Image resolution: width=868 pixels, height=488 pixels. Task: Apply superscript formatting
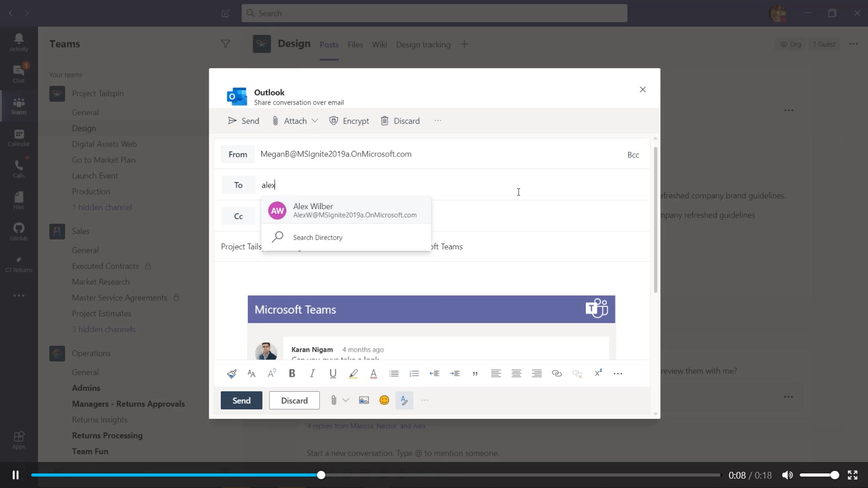[598, 373]
